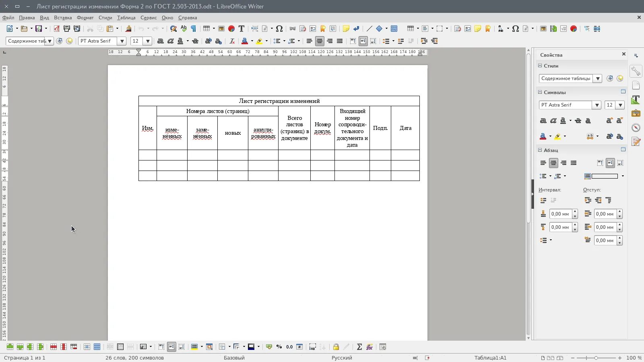Click word count 26 слов in status bar
This screenshot has width=644, height=362.
[134, 358]
